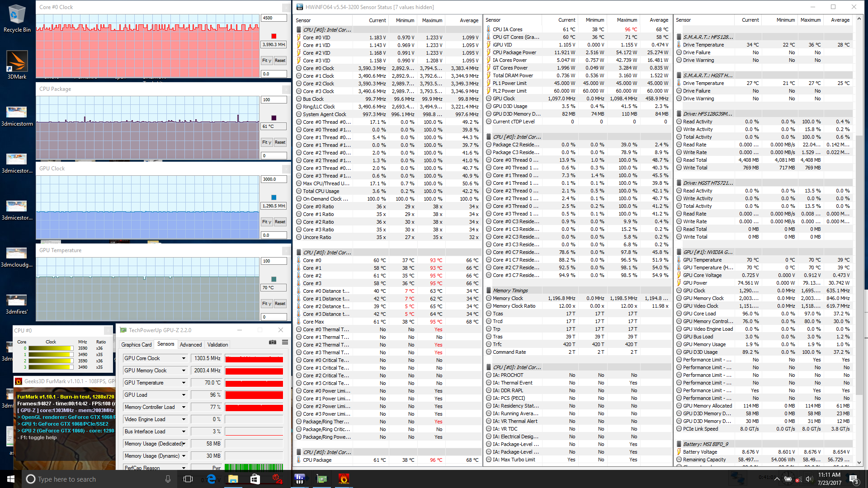Open the GPU-Z hamburger menu icon
Screen dimensions: 868x488
click(x=285, y=343)
